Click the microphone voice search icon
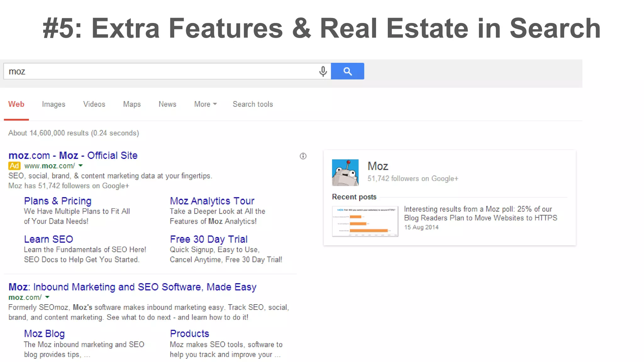 [x=323, y=71]
